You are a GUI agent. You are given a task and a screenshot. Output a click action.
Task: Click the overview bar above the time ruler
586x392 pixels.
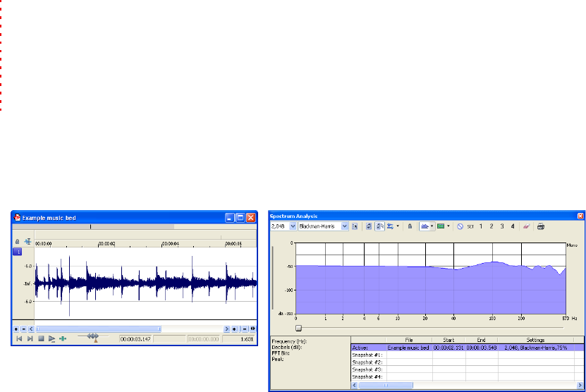coord(135,226)
